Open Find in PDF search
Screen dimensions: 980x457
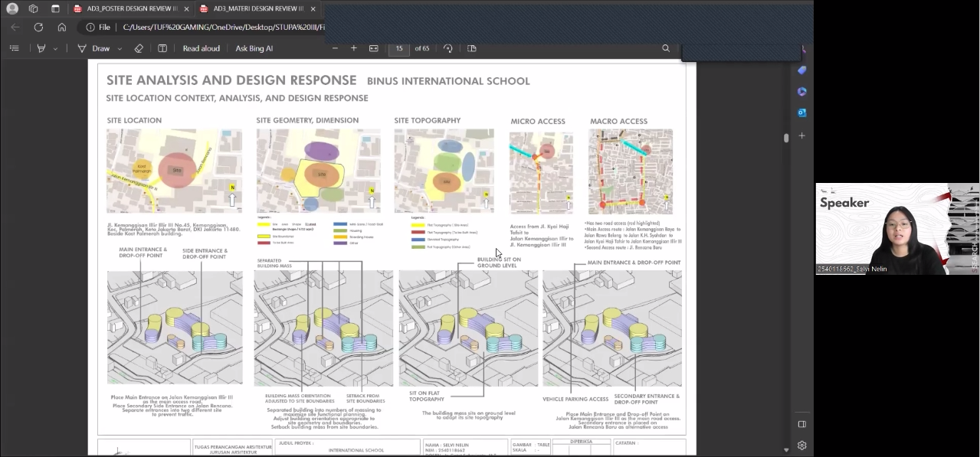click(666, 48)
